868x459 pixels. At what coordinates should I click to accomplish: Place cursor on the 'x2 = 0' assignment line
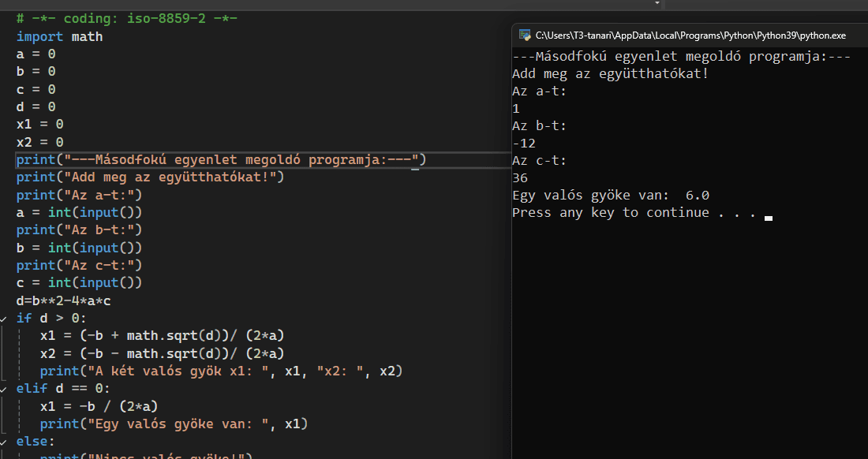click(x=39, y=142)
